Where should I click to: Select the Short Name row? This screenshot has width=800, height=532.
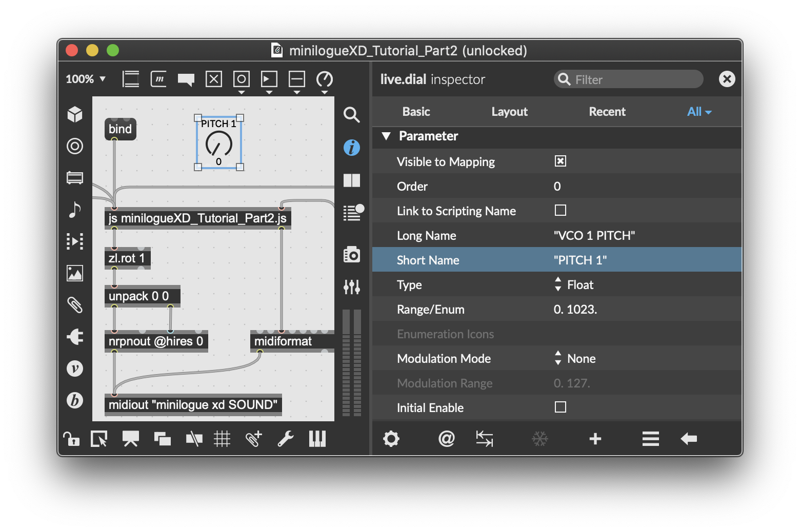(x=557, y=260)
